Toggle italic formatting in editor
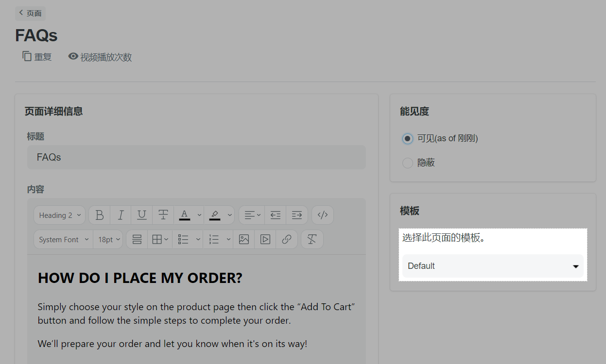This screenshot has height=364, width=606. (x=121, y=215)
